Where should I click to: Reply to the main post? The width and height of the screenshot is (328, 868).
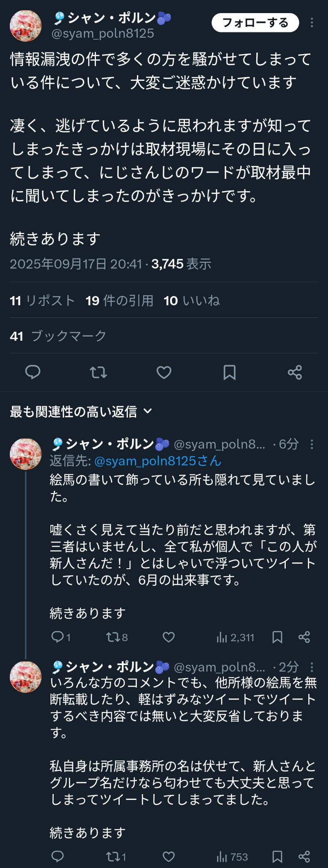click(33, 372)
